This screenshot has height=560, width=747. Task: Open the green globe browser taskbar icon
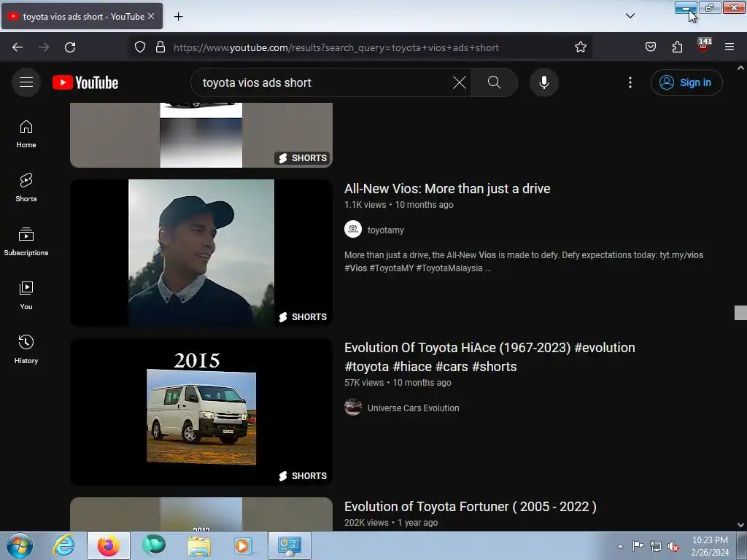pos(153,545)
